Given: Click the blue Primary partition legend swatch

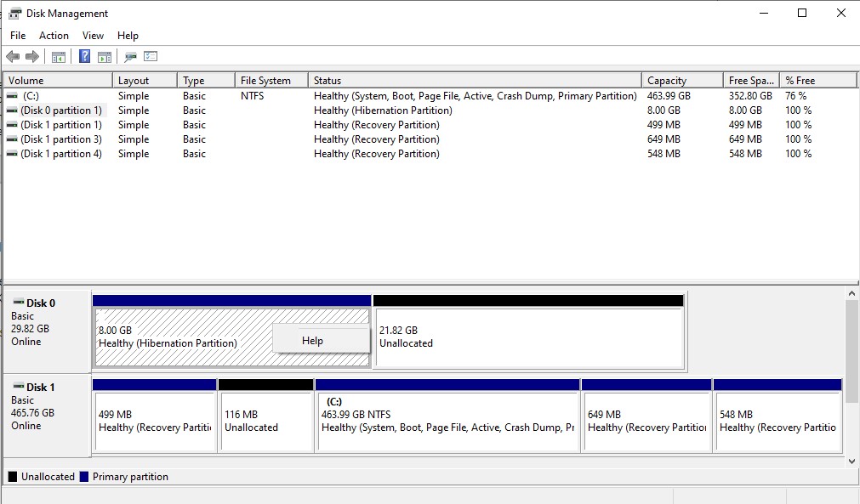Looking at the screenshot, I should [84, 477].
